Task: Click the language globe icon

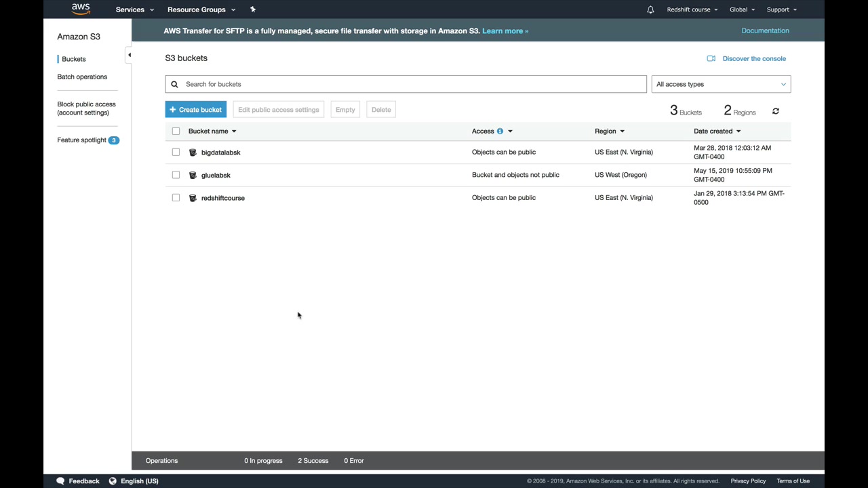Action: (x=113, y=481)
